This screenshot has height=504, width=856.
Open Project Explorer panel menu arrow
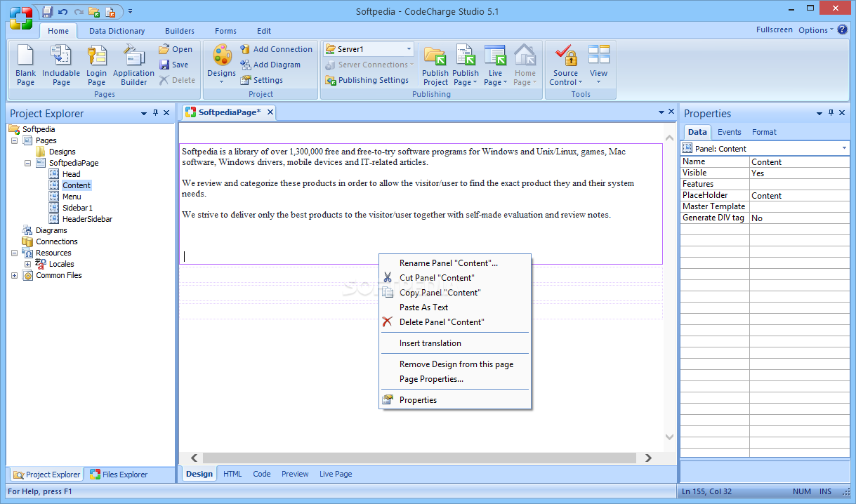tap(144, 113)
